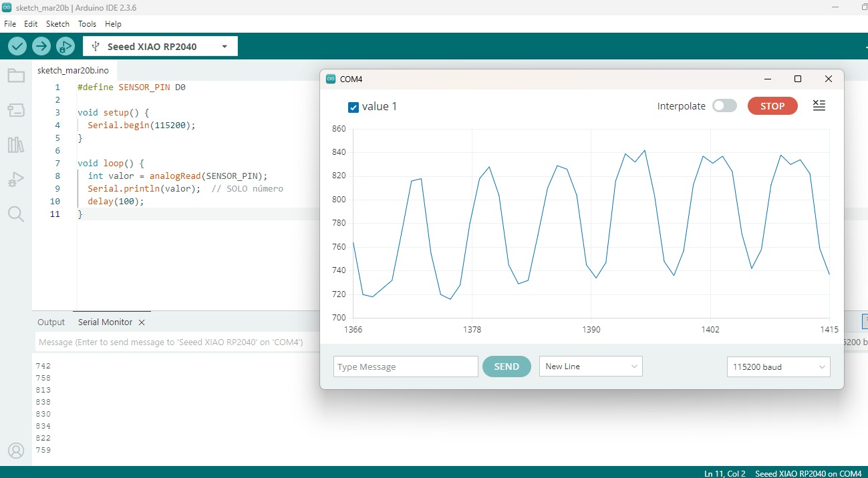The width and height of the screenshot is (868, 478).
Task: Open the Help menu
Action: tap(114, 23)
